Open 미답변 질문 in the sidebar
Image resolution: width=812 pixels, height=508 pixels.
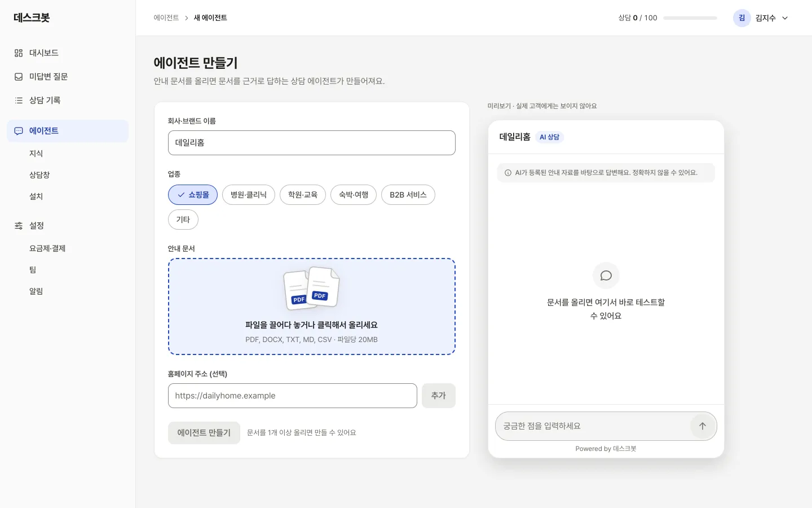click(x=68, y=77)
